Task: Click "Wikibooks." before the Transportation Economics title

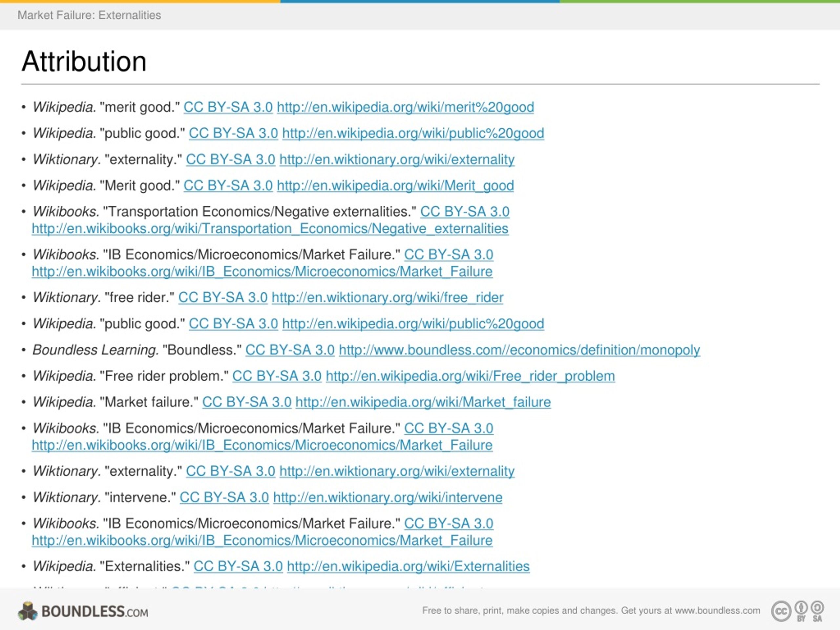Action: (66, 212)
